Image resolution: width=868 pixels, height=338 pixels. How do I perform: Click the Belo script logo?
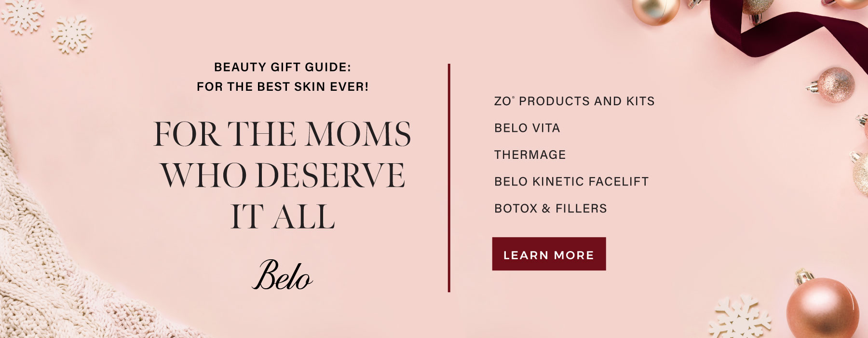283,275
